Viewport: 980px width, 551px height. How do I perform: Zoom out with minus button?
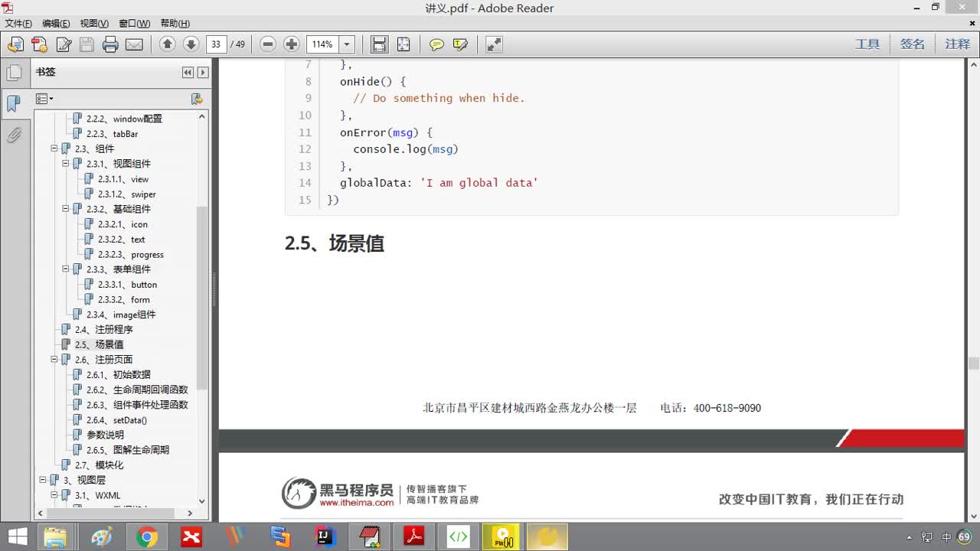[x=268, y=44]
